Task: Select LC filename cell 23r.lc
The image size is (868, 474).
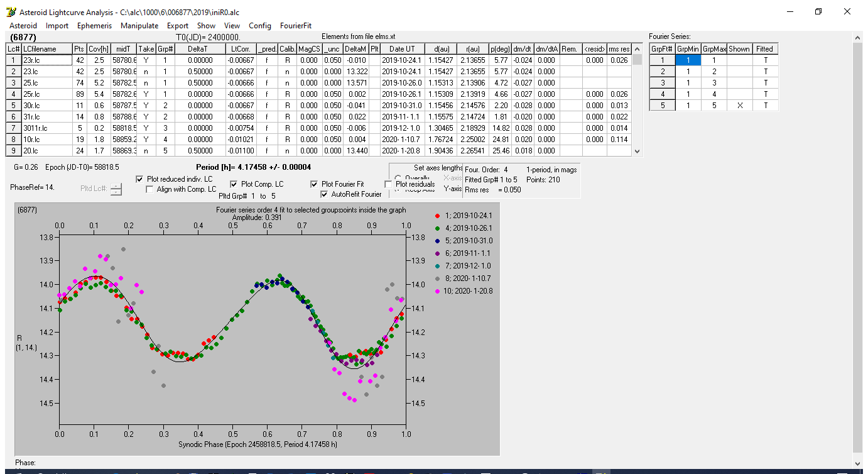Action: [46, 60]
